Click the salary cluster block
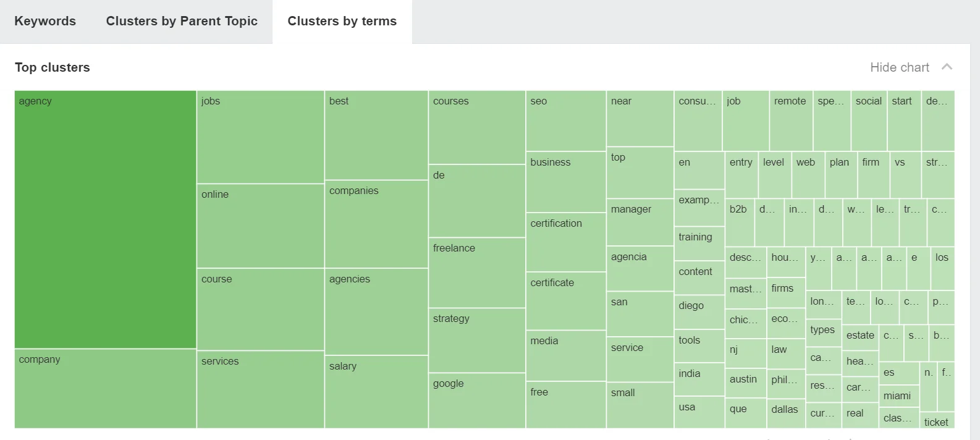 click(376, 391)
